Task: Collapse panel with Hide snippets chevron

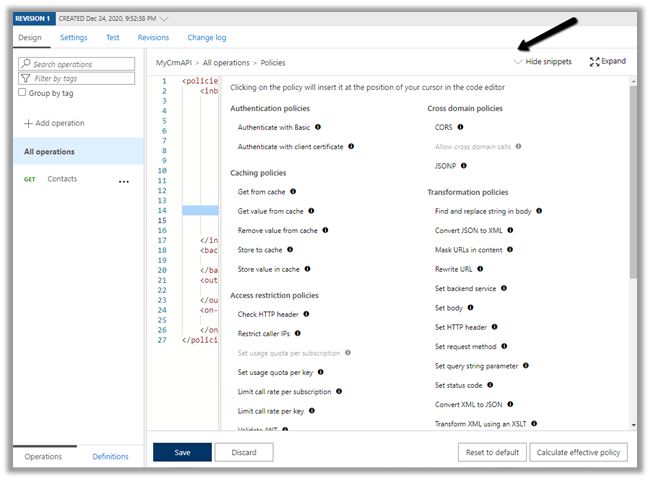Action: click(518, 62)
